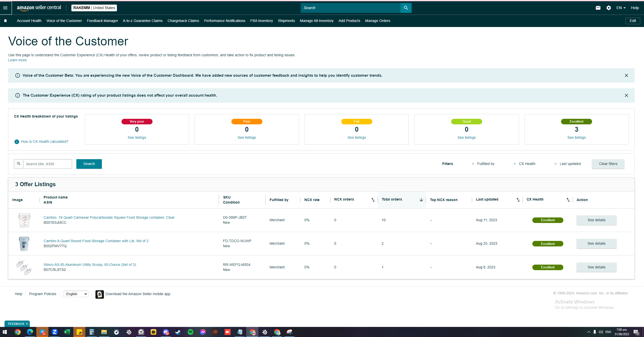Open Performance Notifications

(x=225, y=21)
